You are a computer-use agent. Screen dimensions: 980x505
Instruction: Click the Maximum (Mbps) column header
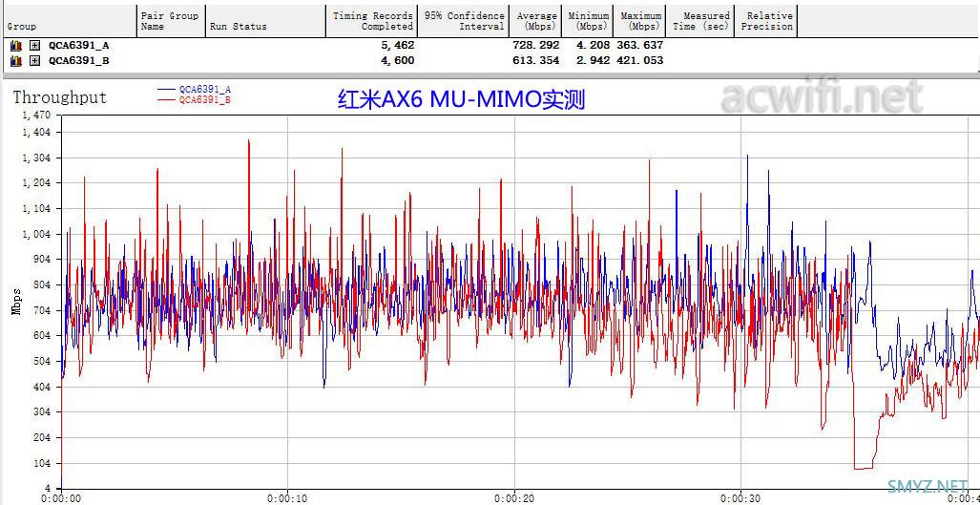pyautogui.click(x=640, y=21)
